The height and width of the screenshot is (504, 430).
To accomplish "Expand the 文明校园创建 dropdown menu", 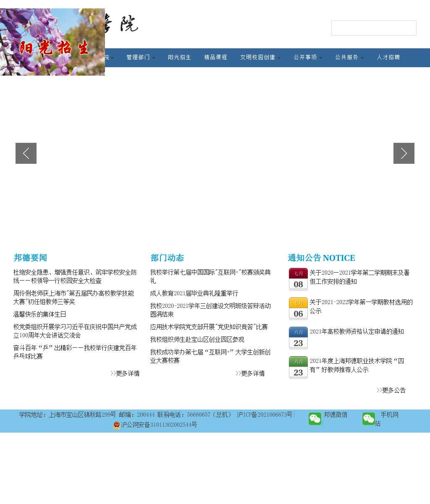I will point(260,58).
